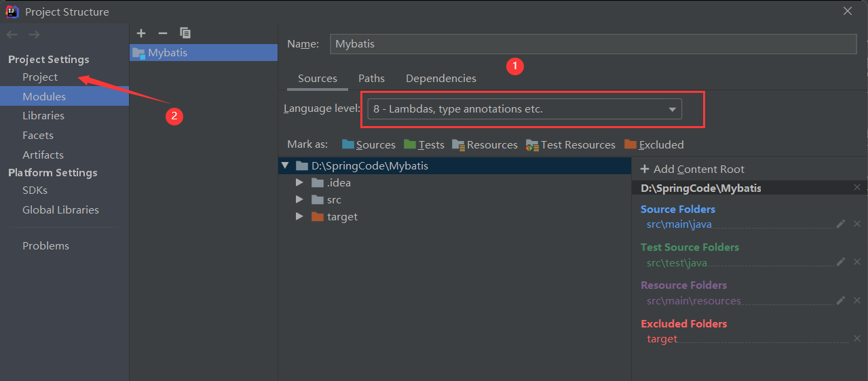
Task: Remove target from excluded folders
Action: 856,339
